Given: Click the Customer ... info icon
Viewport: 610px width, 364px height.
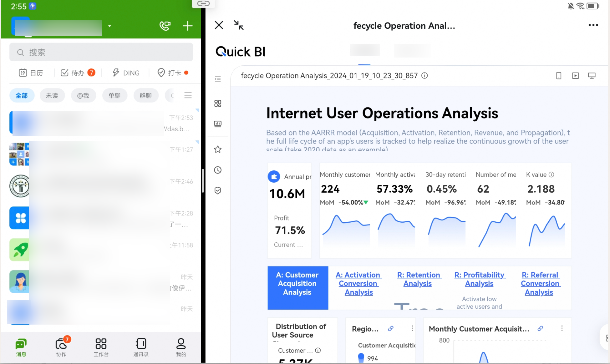Looking at the screenshot, I should 318,350.
